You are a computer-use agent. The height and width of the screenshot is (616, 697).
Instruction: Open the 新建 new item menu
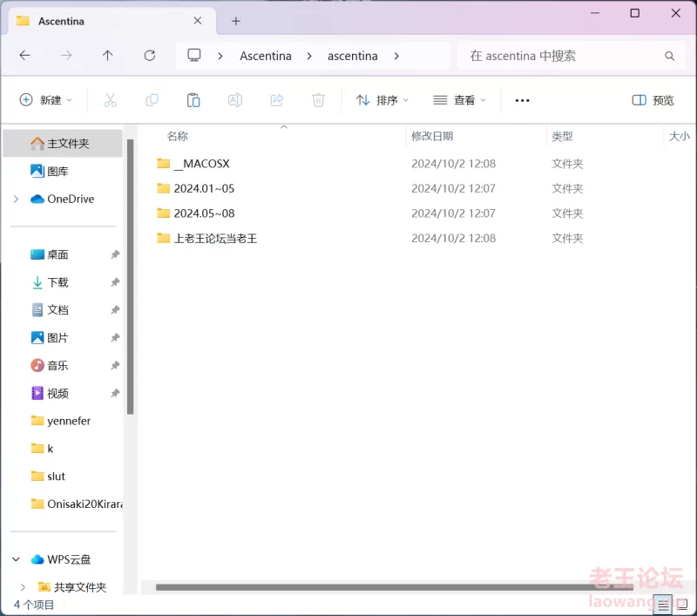[46, 100]
